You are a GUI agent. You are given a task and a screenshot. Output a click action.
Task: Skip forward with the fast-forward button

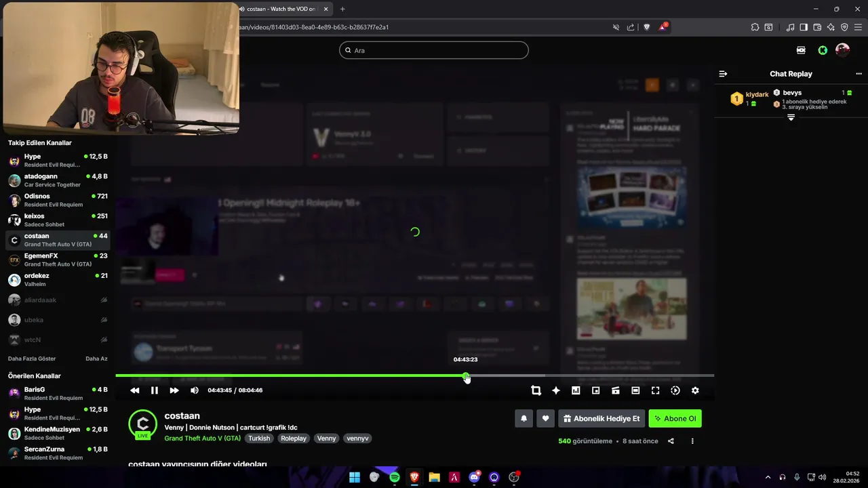(x=174, y=390)
